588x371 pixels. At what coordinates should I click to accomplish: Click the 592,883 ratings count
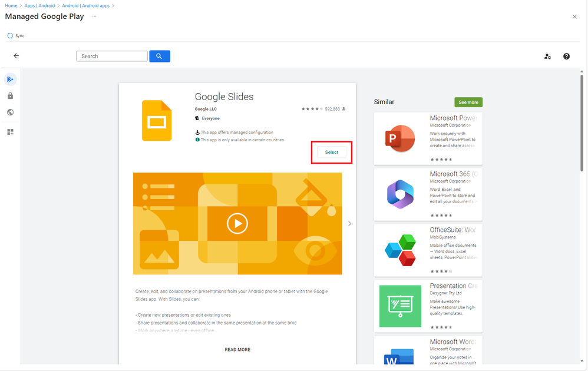click(x=332, y=109)
